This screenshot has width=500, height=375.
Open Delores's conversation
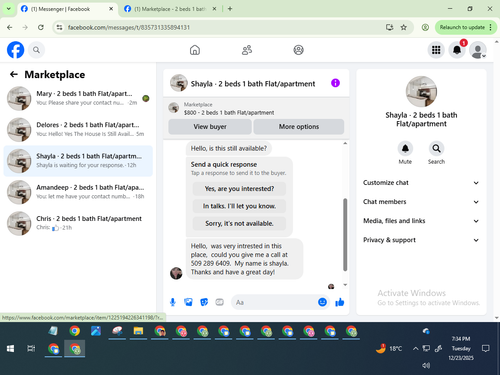(x=78, y=129)
